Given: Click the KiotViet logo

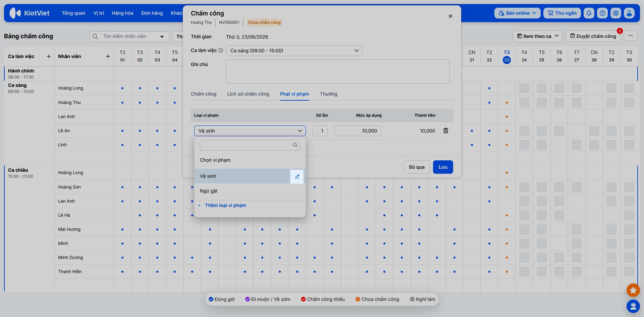Looking at the screenshot, I should pos(30,13).
